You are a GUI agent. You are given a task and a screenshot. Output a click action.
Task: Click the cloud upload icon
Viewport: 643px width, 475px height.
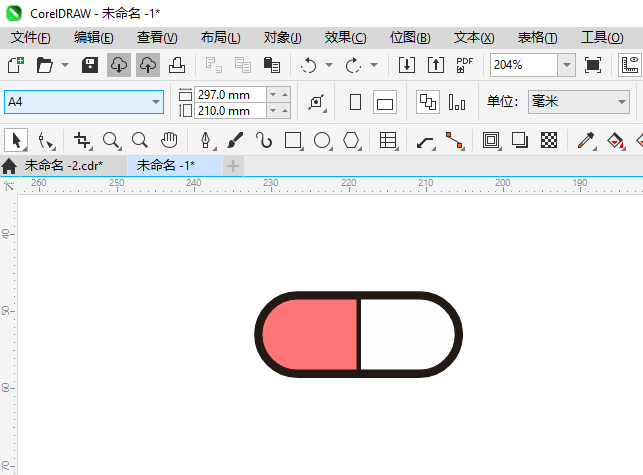tap(148, 65)
